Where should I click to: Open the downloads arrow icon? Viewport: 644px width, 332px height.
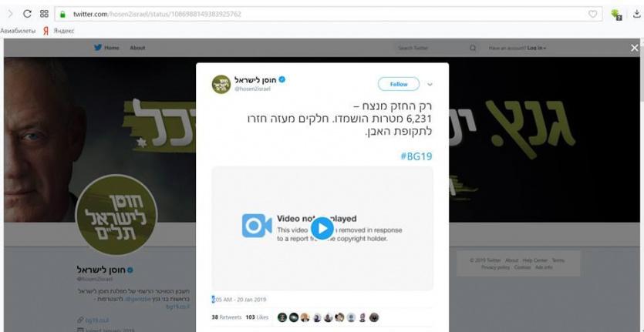[x=636, y=15]
